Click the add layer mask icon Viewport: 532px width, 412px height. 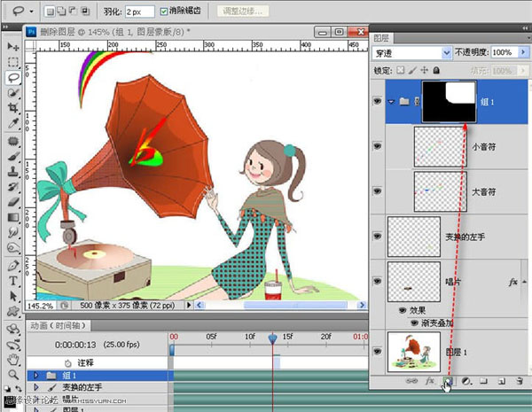point(448,381)
